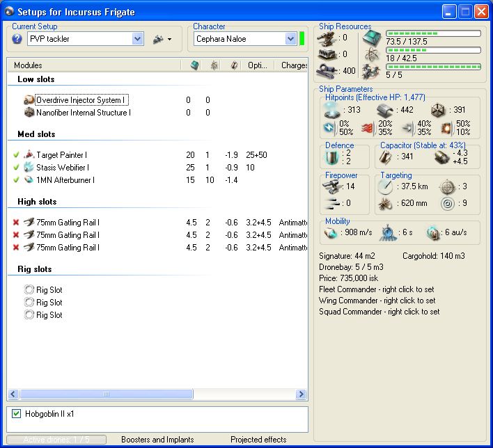493x448 pixels.
Task: Sort by the capacitor column header icon
Action: tap(234, 65)
